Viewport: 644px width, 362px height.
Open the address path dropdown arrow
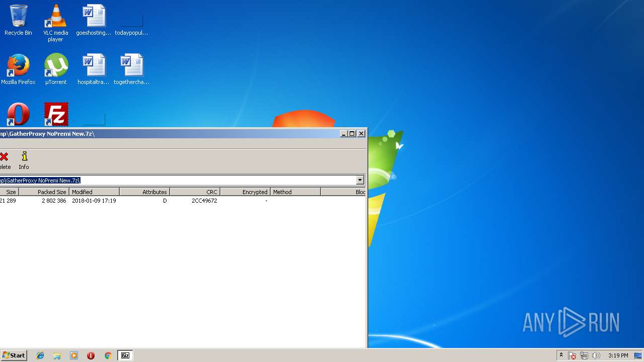coord(360,180)
